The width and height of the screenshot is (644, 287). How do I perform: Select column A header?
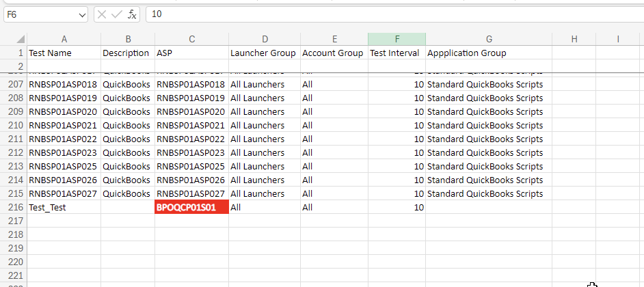(x=64, y=40)
